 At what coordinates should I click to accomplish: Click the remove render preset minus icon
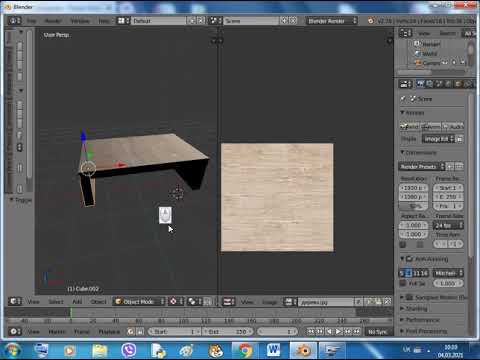[459, 166]
